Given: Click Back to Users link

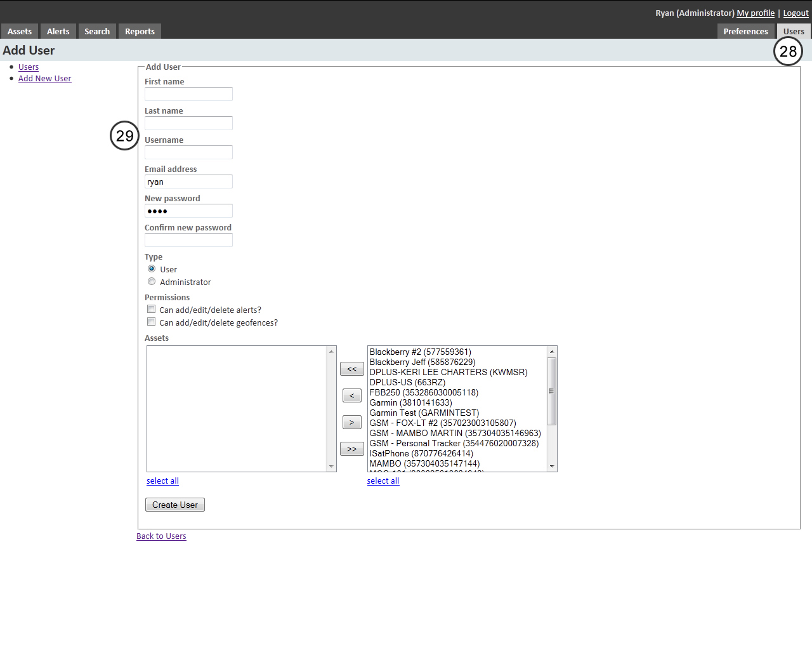Looking at the screenshot, I should 161,536.
